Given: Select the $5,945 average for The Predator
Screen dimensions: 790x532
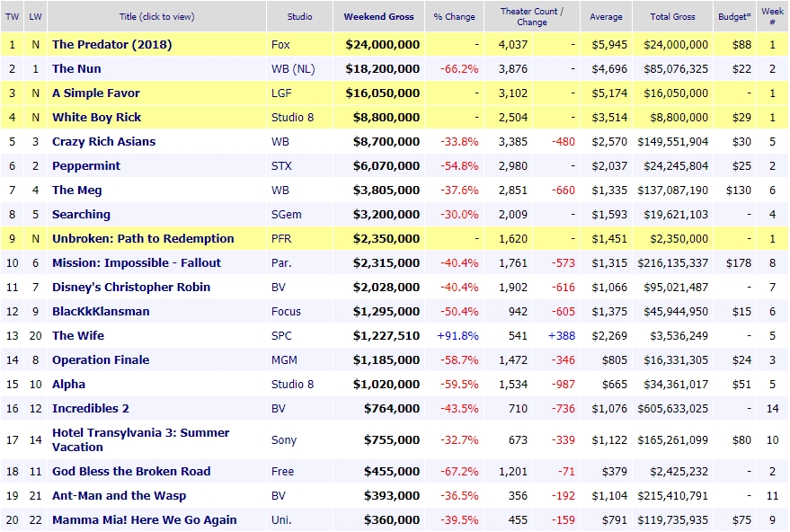Looking at the screenshot, I should click(x=609, y=44).
